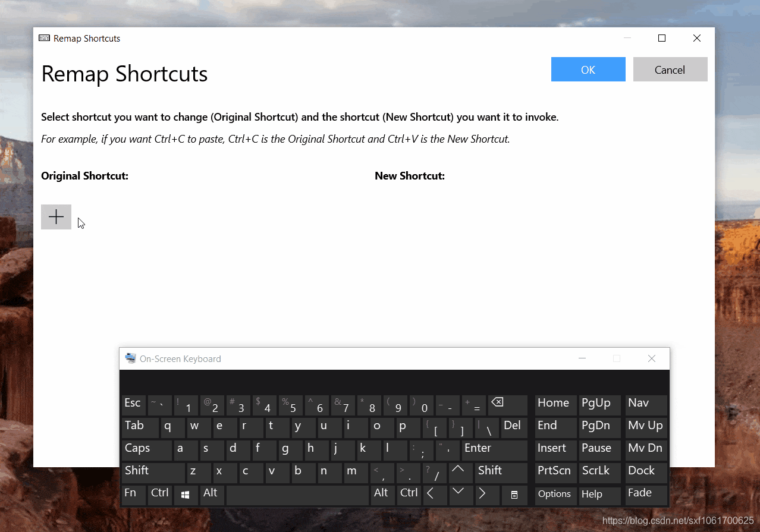760x532 pixels.
Task: Toggle the right Shift key
Action: (501, 473)
